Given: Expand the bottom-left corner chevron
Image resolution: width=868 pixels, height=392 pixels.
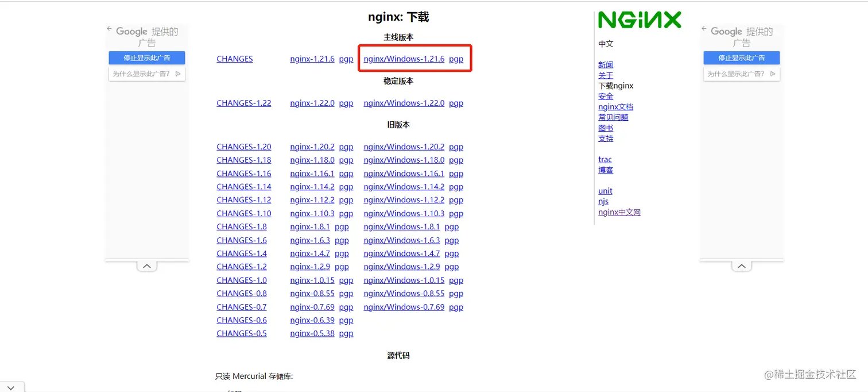Looking at the screenshot, I should 11,387.
